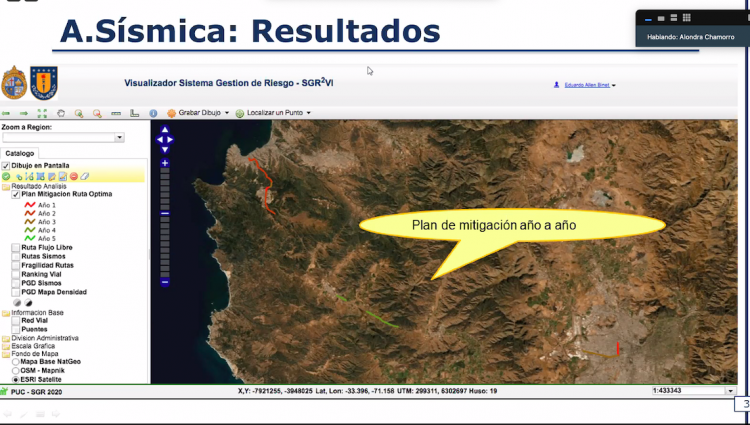The width and height of the screenshot is (750, 425).
Task: Uncheck Dibujo en Pantalla checkbox
Action: pyautogui.click(x=6, y=166)
